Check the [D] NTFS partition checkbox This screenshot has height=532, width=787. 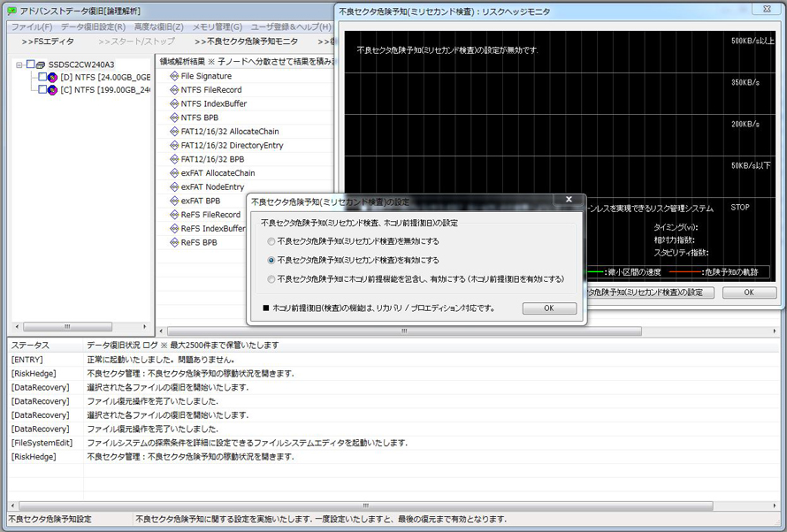(x=42, y=77)
